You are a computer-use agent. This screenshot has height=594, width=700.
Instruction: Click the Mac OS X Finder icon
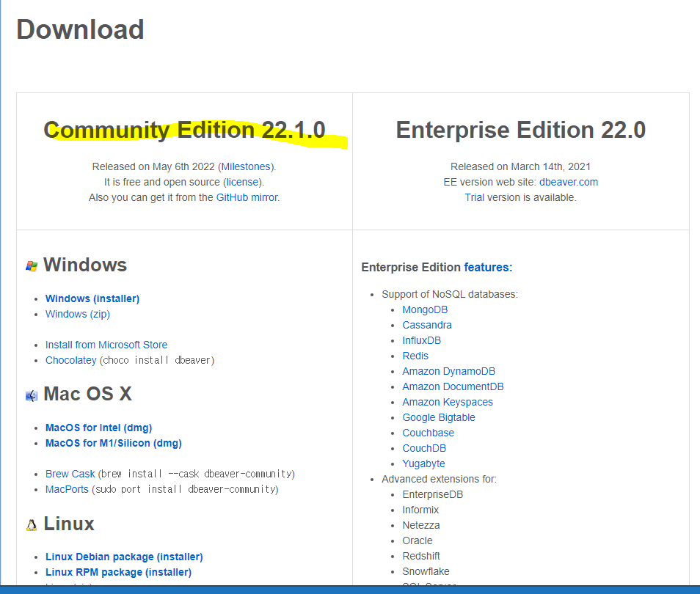point(32,396)
